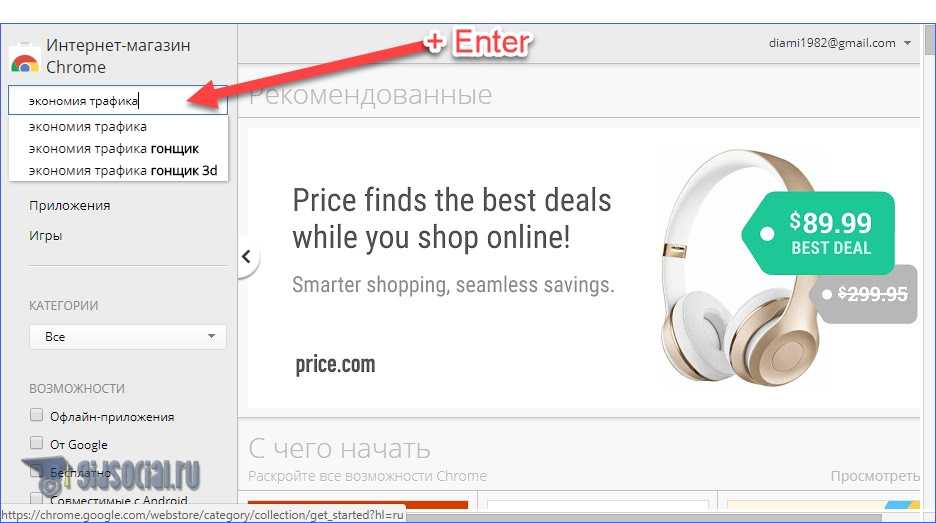Enable the От Google checkbox
Viewport: 936px width, 523px height.
[36, 443]
